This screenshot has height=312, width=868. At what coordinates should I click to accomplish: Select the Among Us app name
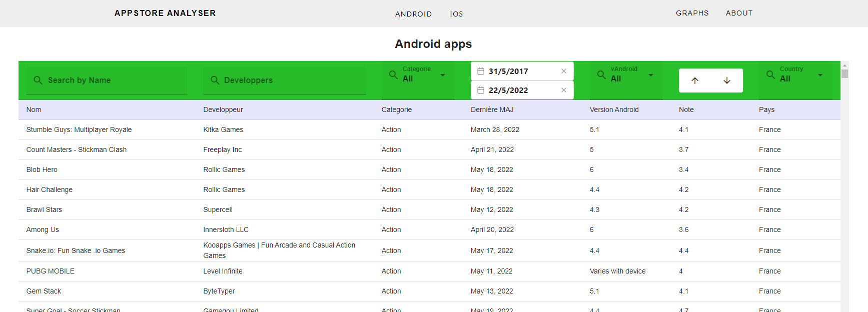(x=43, y=229)
